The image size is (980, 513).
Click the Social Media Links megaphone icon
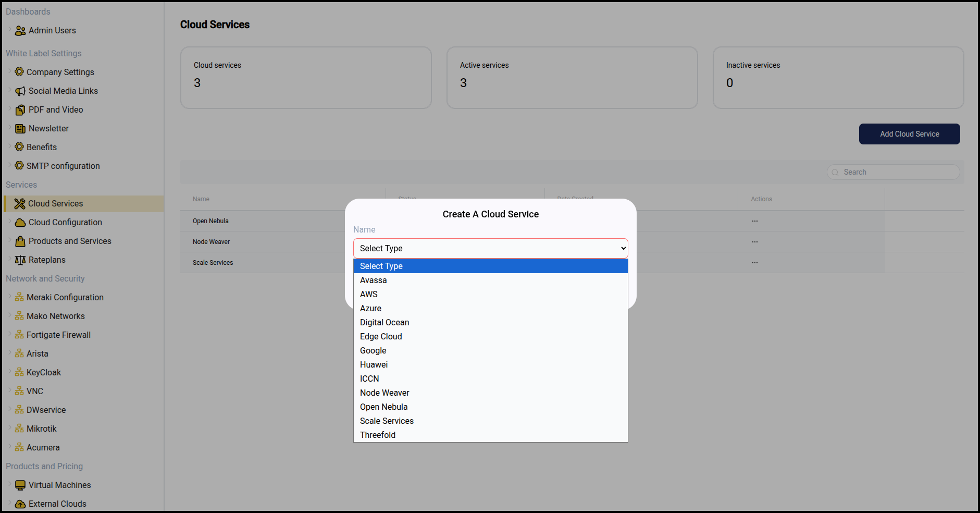[20, 91]
